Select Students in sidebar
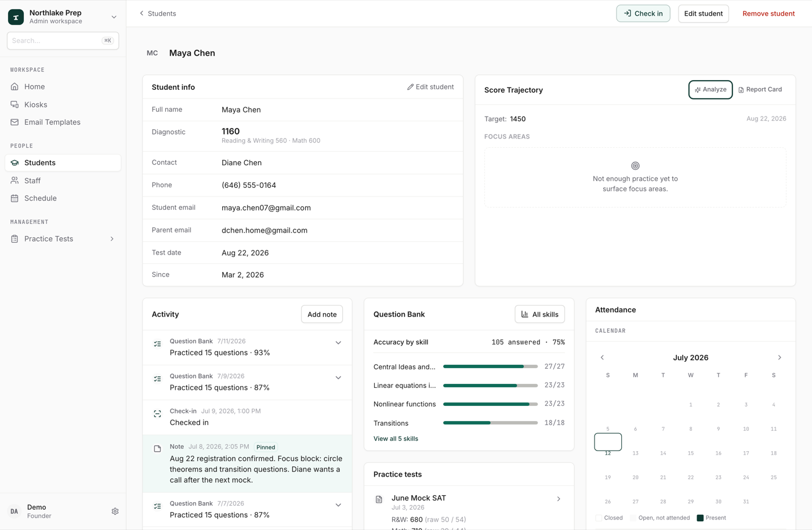The height and width of the screenshot is (530, 812). 63,163
